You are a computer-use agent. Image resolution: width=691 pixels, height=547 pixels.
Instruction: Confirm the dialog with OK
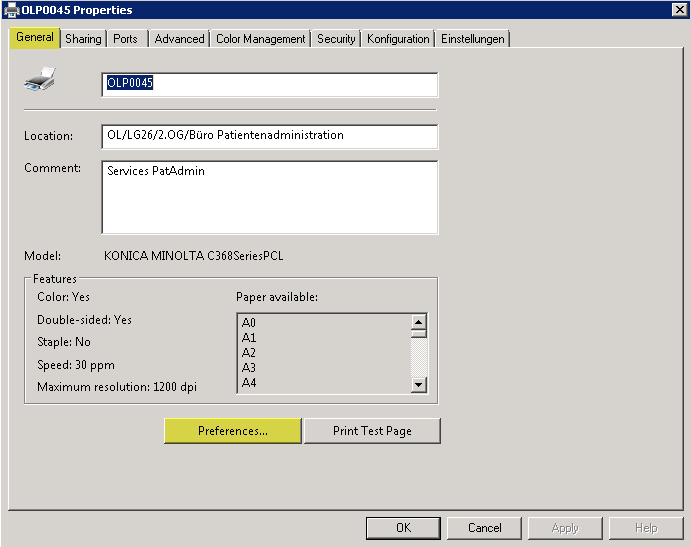[x=403, y=528]
